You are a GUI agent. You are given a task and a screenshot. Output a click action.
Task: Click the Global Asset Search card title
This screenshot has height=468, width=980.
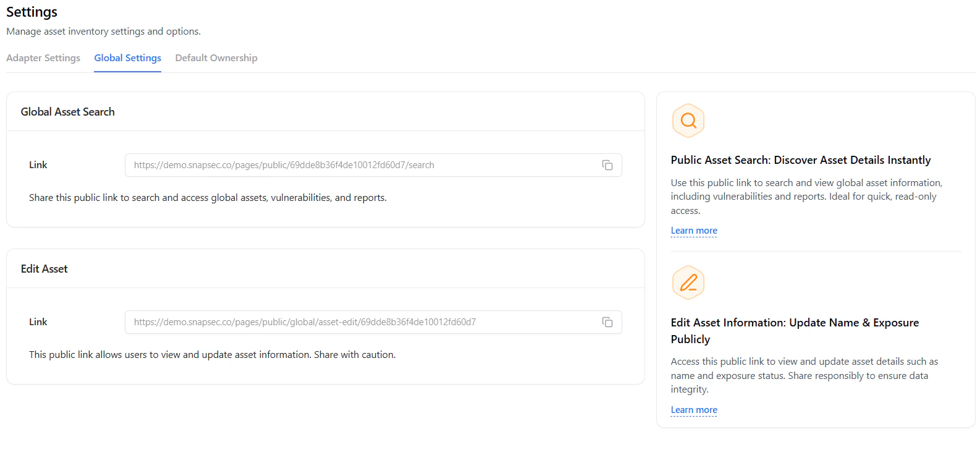coord(68,112)
